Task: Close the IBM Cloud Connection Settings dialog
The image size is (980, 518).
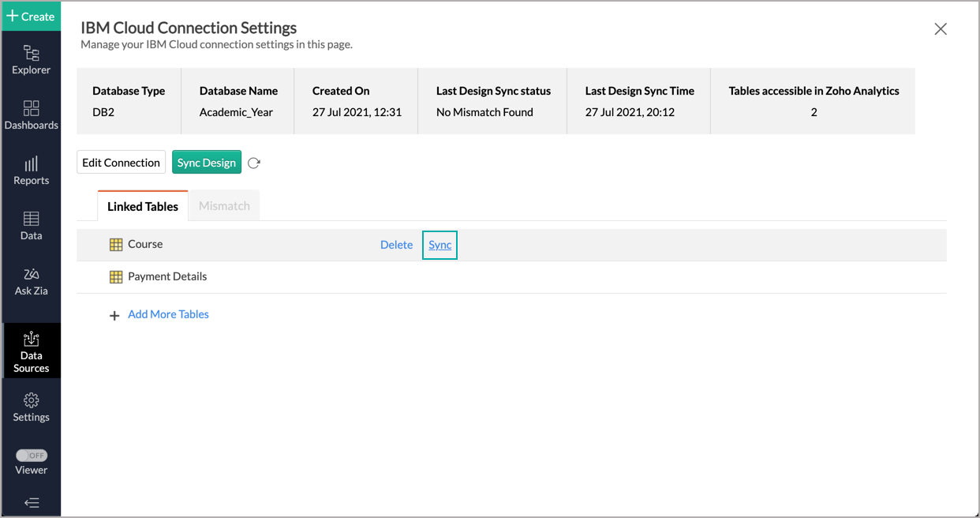Action: (x=940, y=29)
